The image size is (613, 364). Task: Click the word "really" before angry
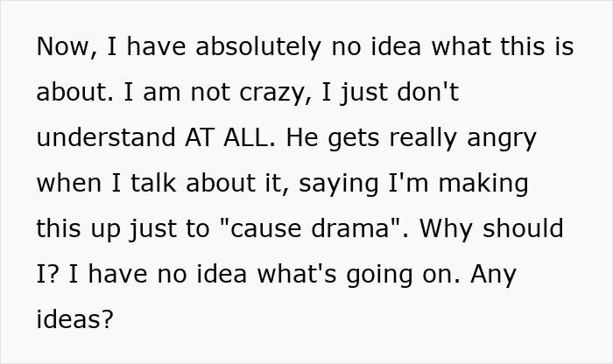pos(433,138)
